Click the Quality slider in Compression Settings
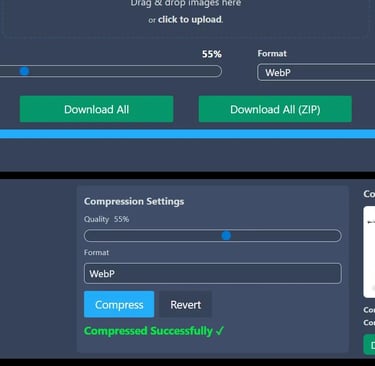This screenshot has width=375, height=366. [x=213, y=236]
